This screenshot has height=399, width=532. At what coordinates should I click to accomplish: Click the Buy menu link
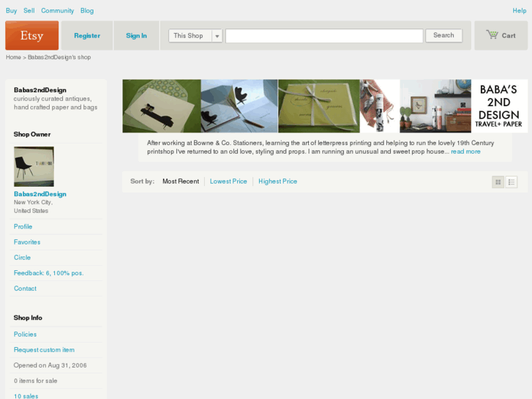pos(11,10)
